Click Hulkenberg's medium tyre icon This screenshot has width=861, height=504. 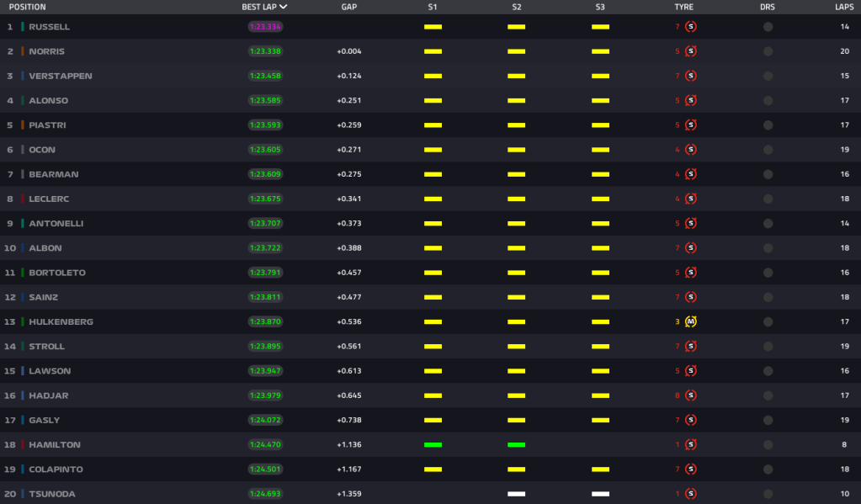pos(691,321)
